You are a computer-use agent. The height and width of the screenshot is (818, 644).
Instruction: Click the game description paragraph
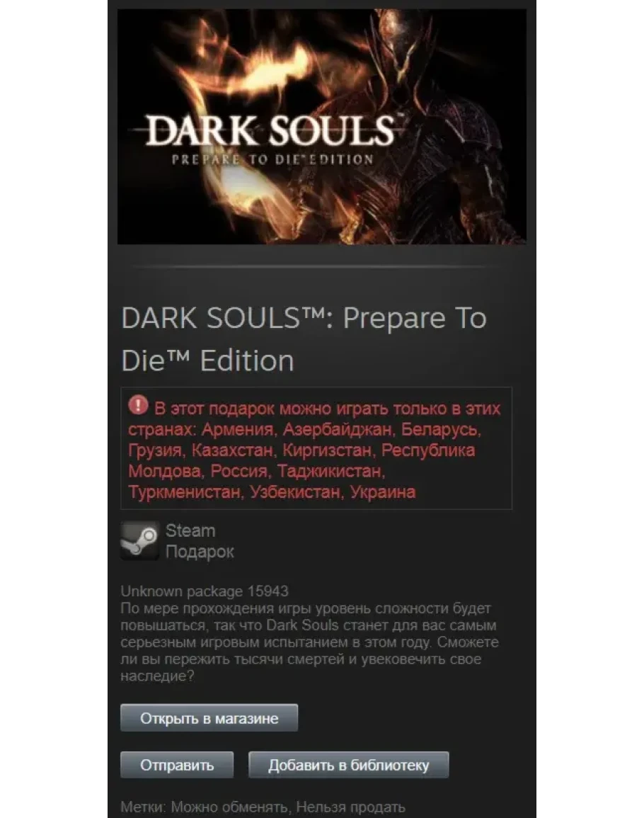[x=310, y=642]
